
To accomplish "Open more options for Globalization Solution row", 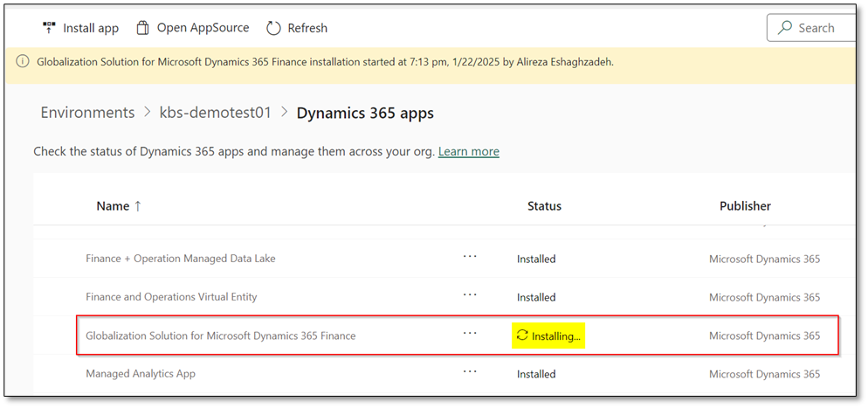I will 470,334.
